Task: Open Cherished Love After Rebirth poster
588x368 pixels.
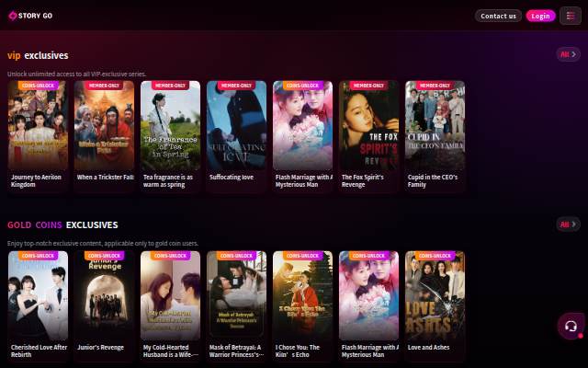Action: [38, 295]
